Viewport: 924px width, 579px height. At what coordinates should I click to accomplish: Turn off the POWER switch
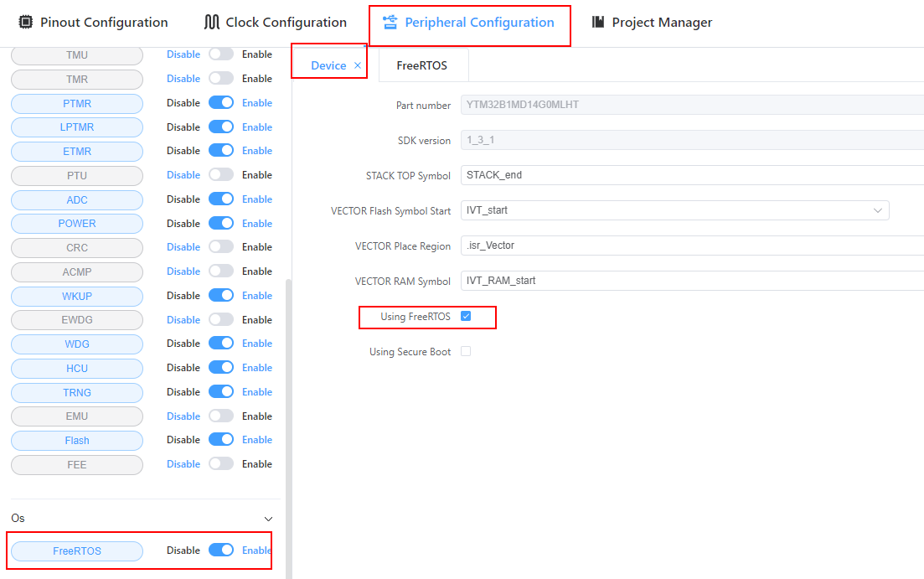pos(221,223)
